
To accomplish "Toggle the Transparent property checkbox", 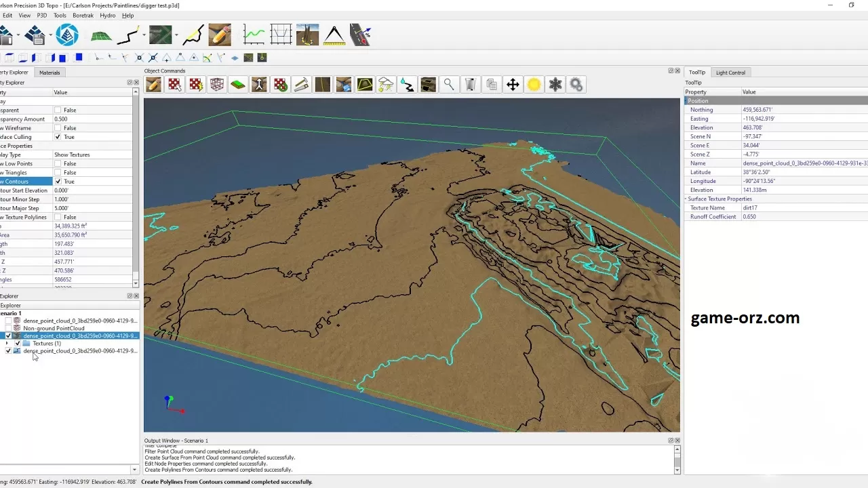I will [x=58, y=110].
